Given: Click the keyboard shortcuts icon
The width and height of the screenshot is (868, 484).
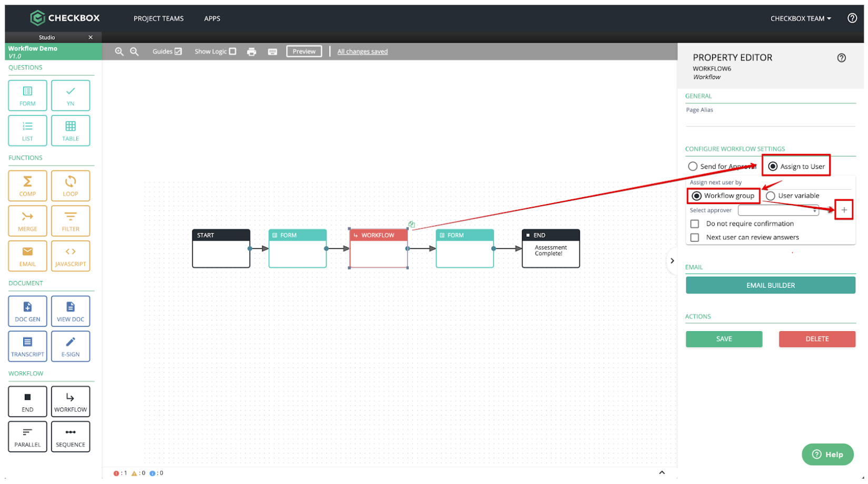Looking at the screenshot, I should [x=272, y=52].
